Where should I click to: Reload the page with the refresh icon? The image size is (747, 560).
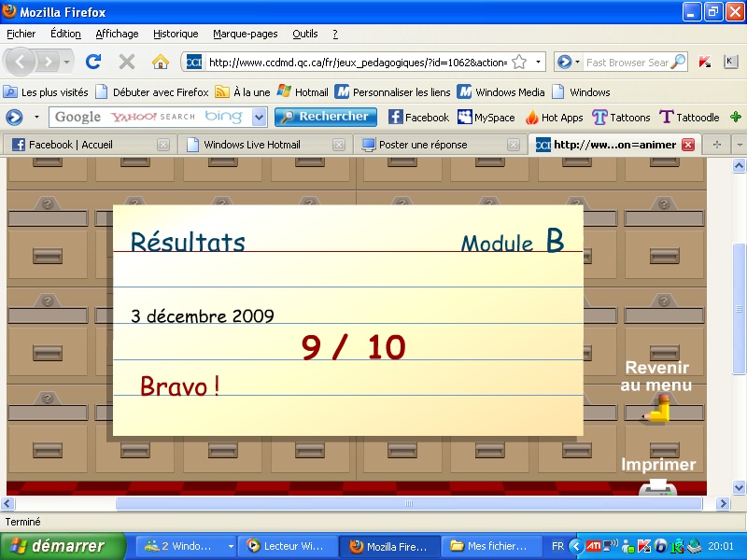(x=92, y=62)
